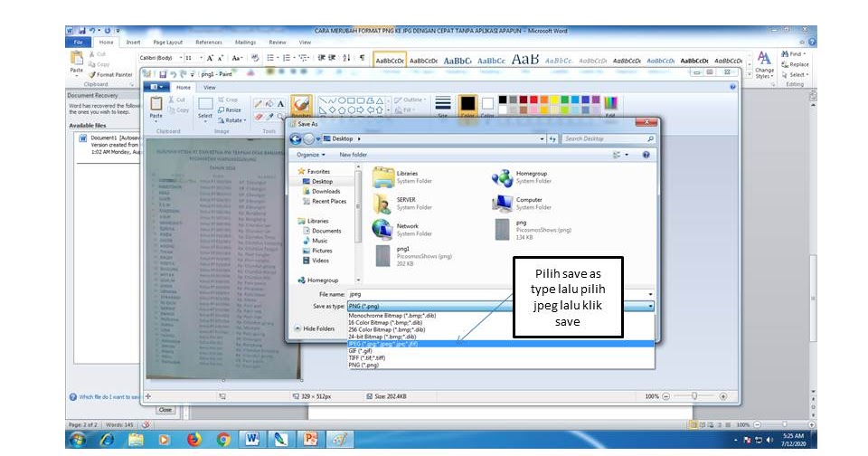Click Change Styles in Word ribbon
The height and width of the screenshot is (456, 868).
(765, 64)
